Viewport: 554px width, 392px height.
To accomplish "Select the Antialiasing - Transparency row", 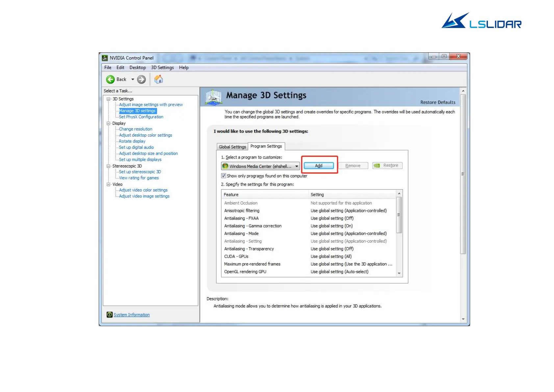I will (309, 249).
